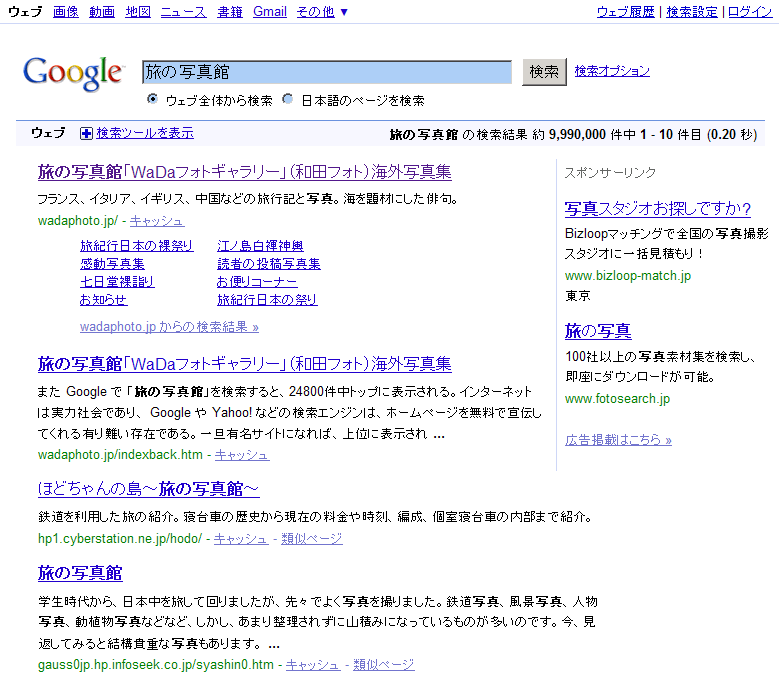Click the plus icon beside 検索ツールを表示
This screenshot has height=680, width=779.
pos(86,133)
